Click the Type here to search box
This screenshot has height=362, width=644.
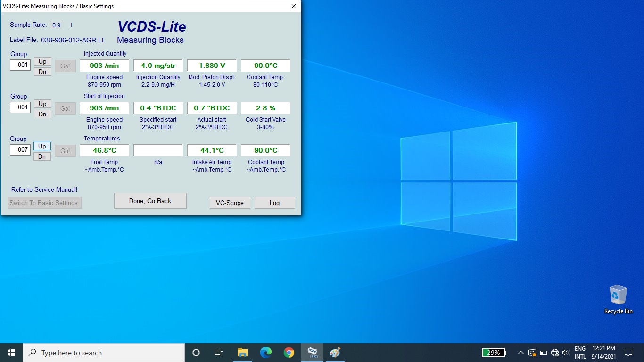pyautogui.click(x=104, y=353)
